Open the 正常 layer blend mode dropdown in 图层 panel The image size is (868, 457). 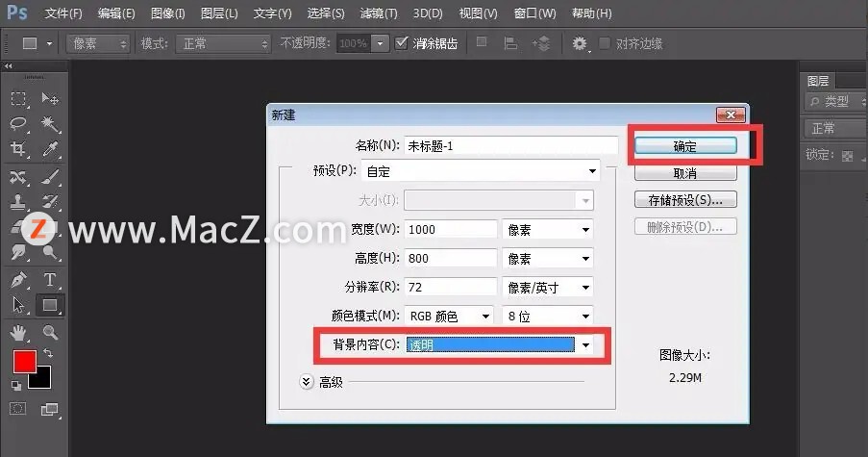tap(834, 129)
